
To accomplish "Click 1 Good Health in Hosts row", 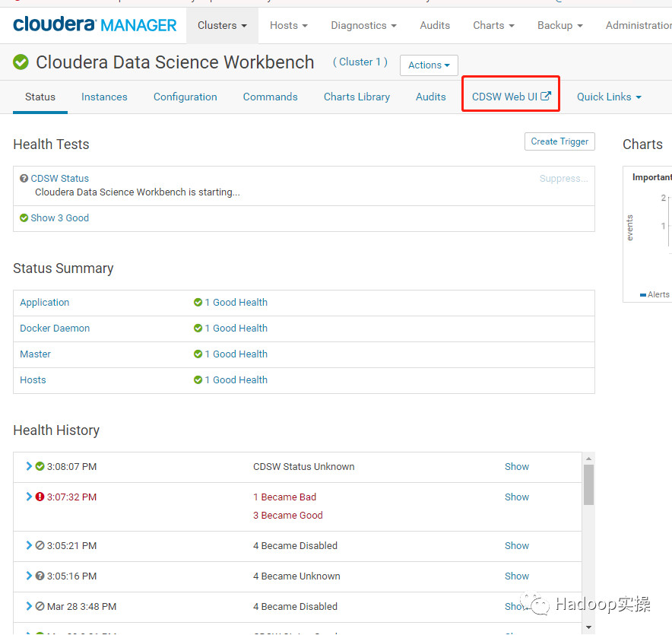I will [x=236, y=380].
